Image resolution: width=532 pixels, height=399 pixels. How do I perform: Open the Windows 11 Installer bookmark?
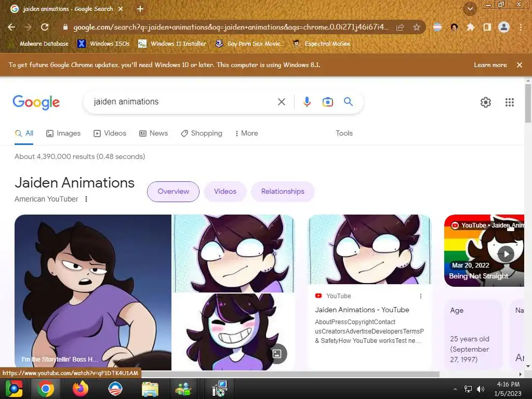point(172,44)
